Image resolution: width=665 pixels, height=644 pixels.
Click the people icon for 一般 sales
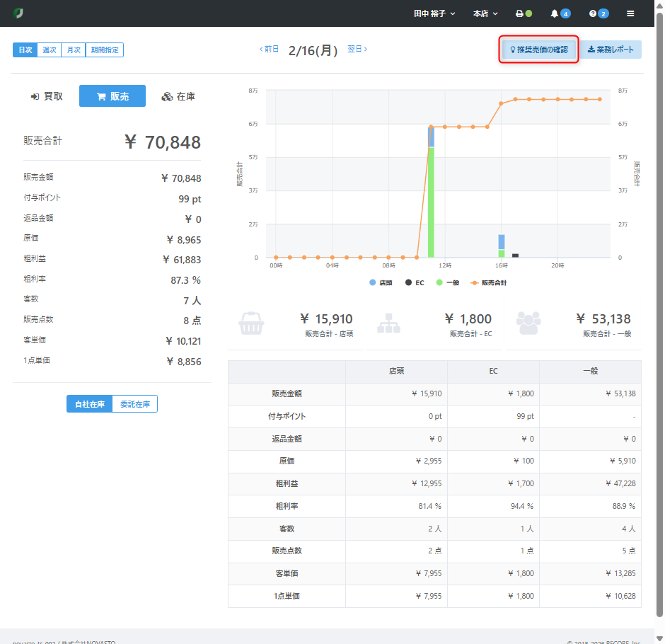[528, 323]
